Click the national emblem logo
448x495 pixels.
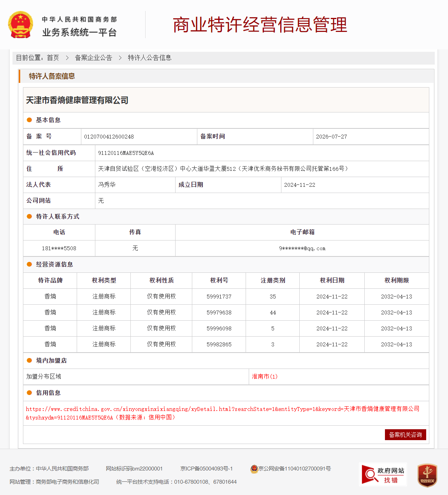tap(21, 25)
